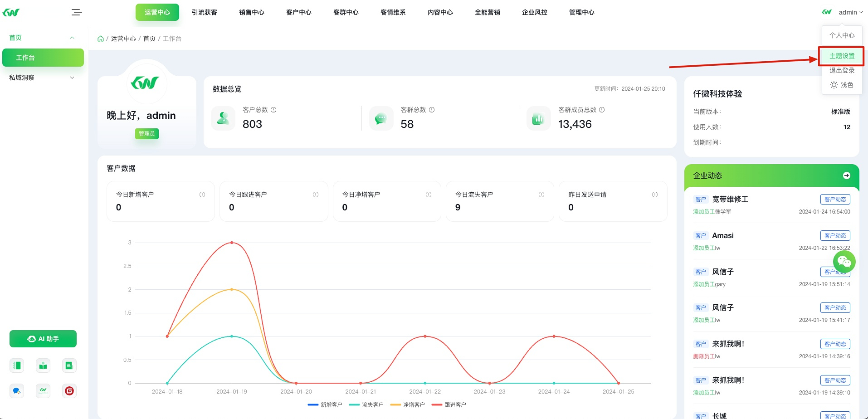Image resolution: width=868 pixels, height=419 pixels.
Task: Expand the 私域洞察 sidebar group
Action: (43, 78)
